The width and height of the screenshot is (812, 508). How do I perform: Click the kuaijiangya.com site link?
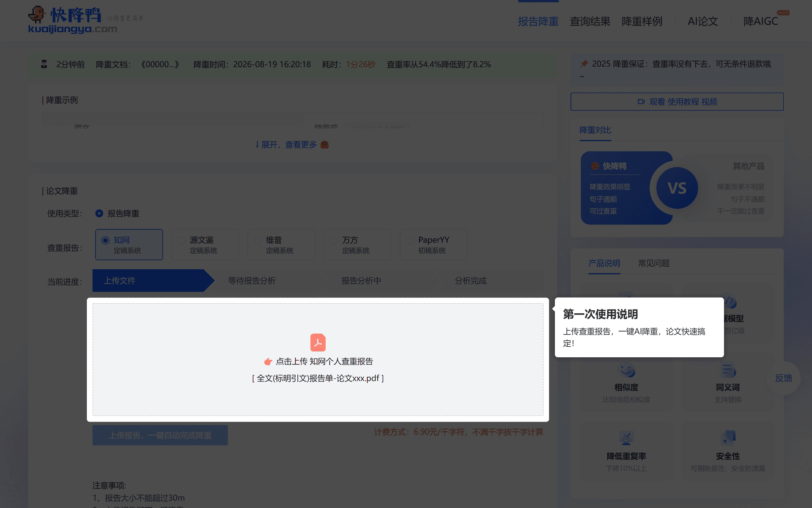(x=73, y=29)
